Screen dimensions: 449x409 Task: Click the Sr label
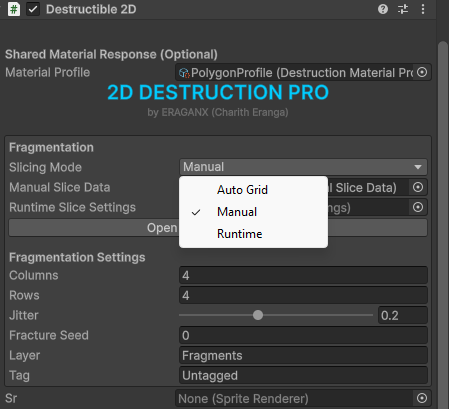tap(11, 398)
